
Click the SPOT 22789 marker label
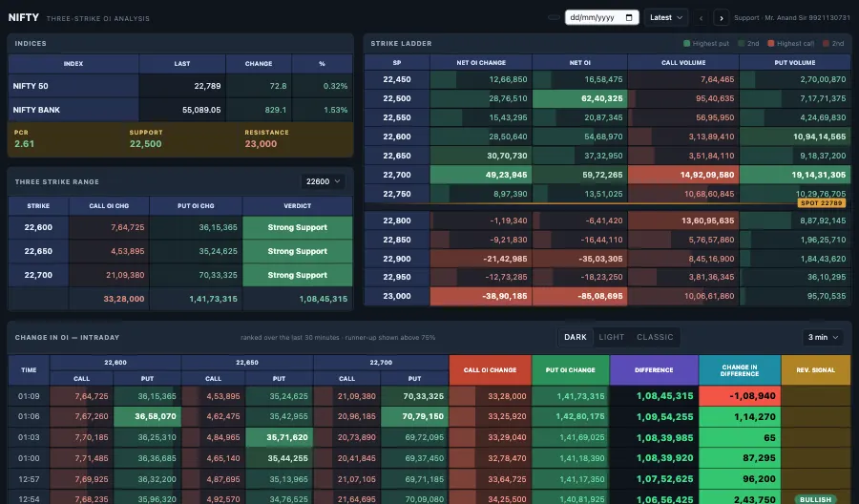point(821,202)
